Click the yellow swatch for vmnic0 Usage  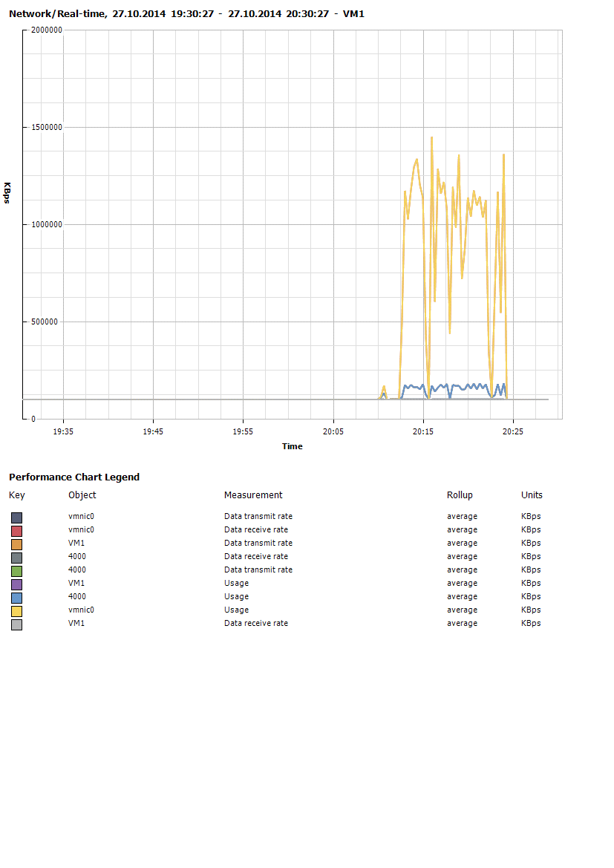pyautogui.click(x=16, y=611)
